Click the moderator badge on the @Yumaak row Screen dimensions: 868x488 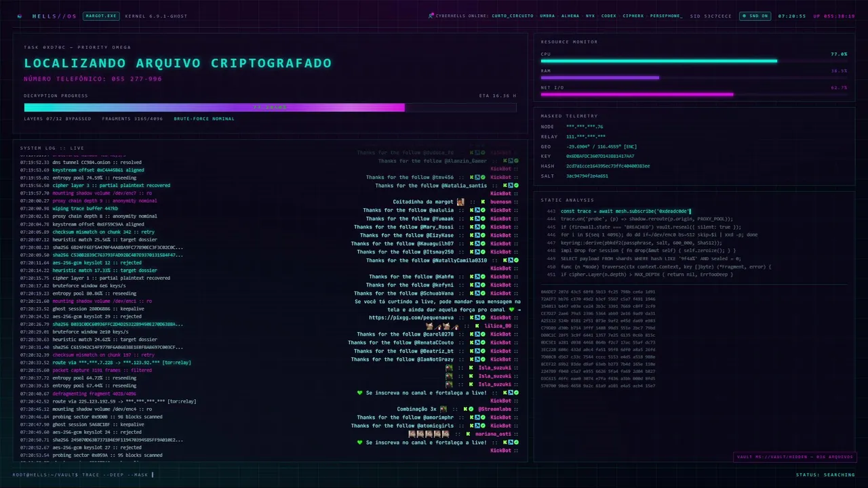coord(477,219)
